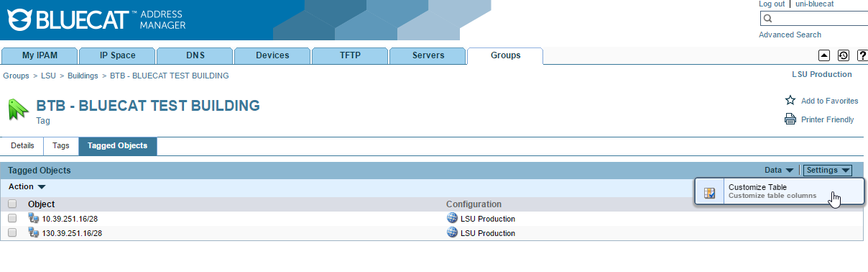The image size is (868, 272).
Task: Switch to the My IPAM tab
Action: coord(39,55)
